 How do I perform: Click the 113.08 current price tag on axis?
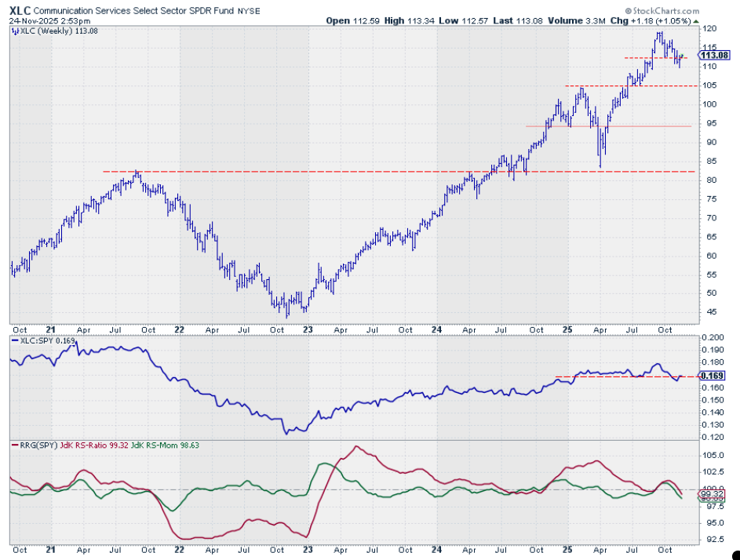point(714,55)
